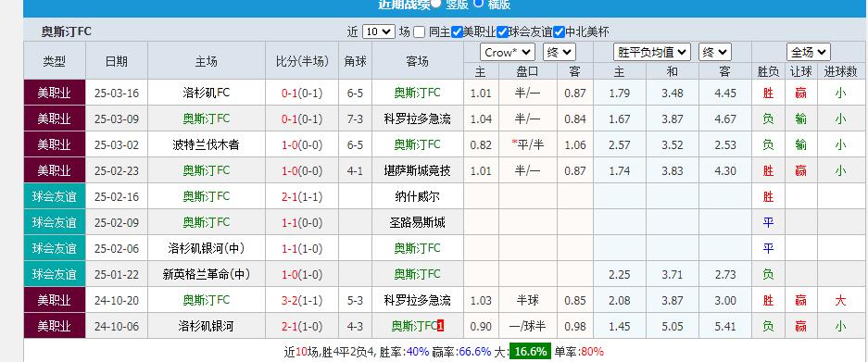Uncheck the 美职业 filter checkbox
The image size is (868, 362).
tap(457, 32)
